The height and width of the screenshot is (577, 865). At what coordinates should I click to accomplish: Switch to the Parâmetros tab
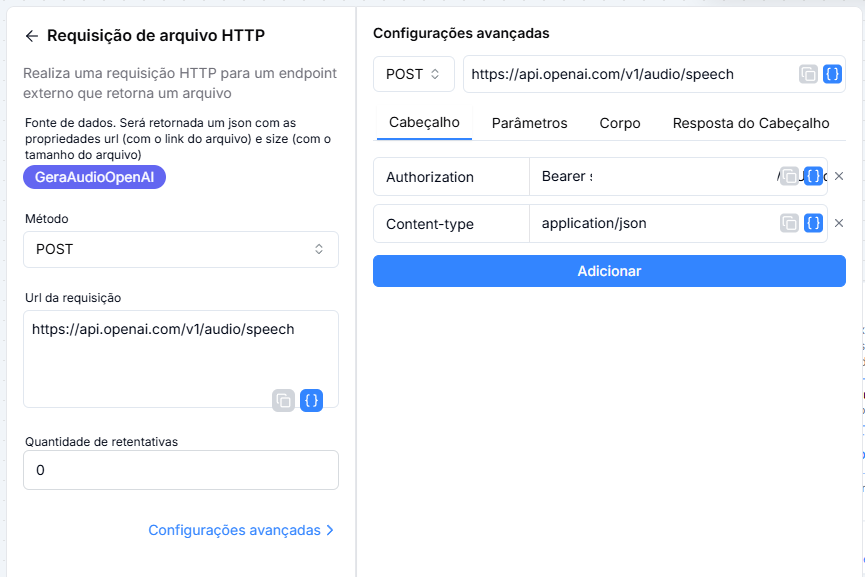[530, 123]
